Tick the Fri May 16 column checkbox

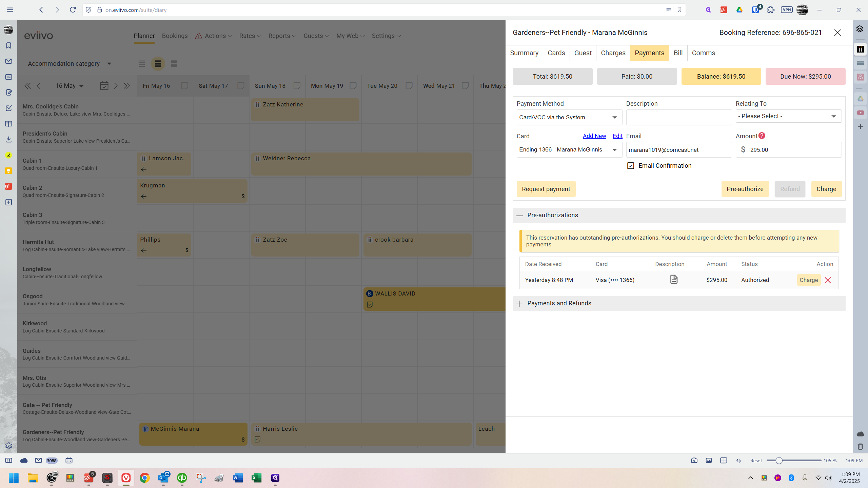[185, 86]
